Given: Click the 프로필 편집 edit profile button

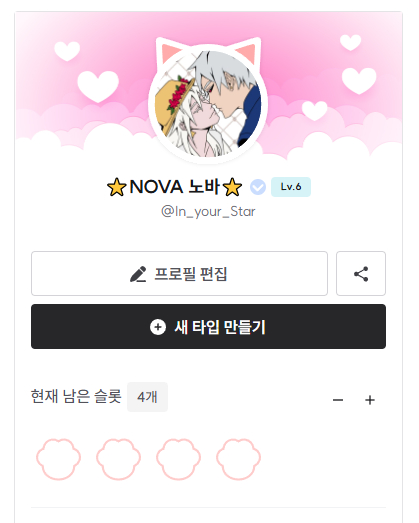Looking at the screenshot, I should point(179,274).
